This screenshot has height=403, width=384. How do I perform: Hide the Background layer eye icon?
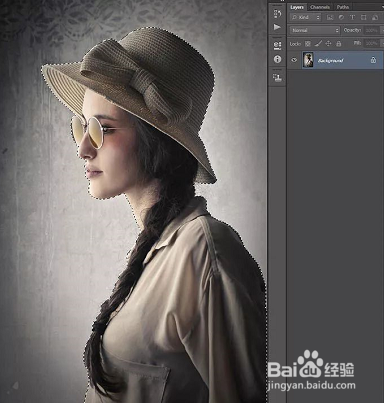(294, 60)
